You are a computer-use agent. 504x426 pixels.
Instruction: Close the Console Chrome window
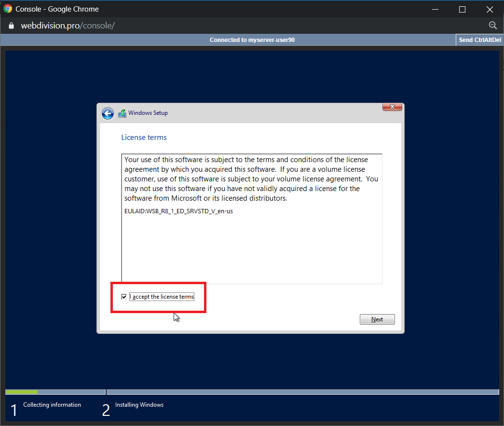[x=489, y=9]
